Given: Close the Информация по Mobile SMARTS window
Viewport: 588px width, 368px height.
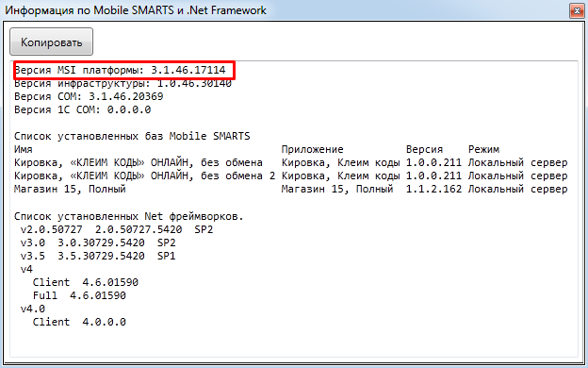Looking at the screenshot, I should coord(577,11).
